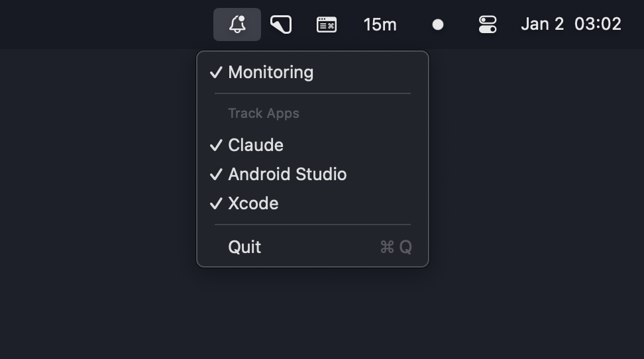Select Quit from the dropdown menu
Viewport: 644px width, 359px height.
click(x=244, y=247)
